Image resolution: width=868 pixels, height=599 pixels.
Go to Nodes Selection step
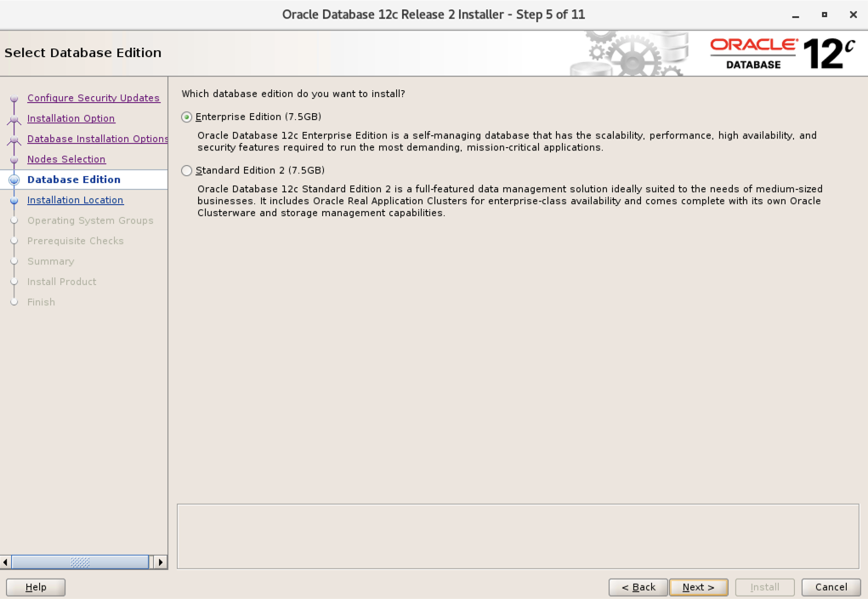[65, 159]
